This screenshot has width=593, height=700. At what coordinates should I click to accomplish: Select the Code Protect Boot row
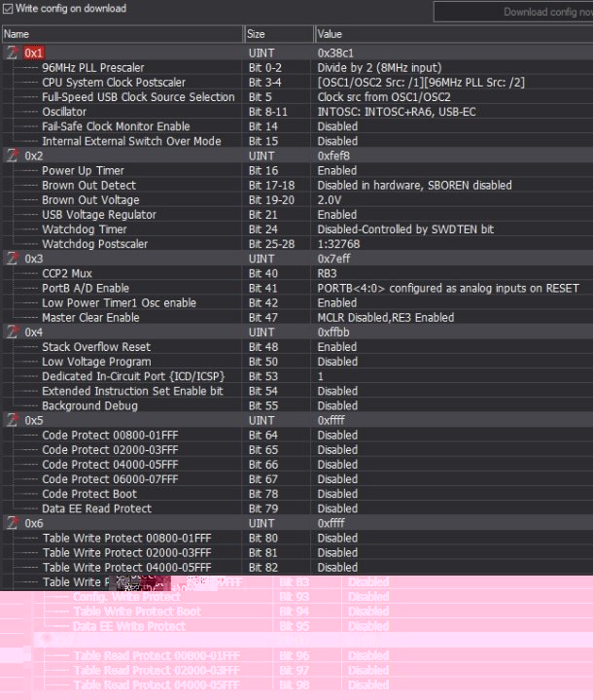click(x=297, y=494)
